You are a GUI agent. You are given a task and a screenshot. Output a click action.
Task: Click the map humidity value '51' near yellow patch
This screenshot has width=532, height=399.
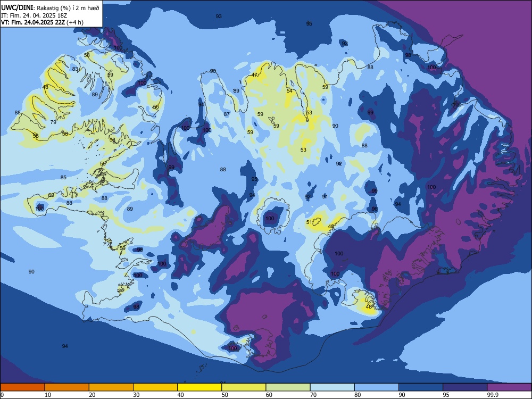click(309, 222)
